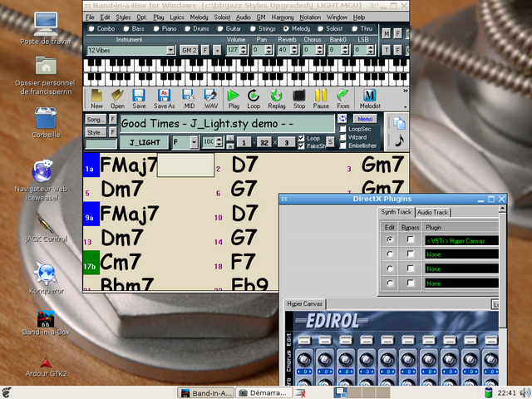Click the Song... button

[x=96, y=120]
